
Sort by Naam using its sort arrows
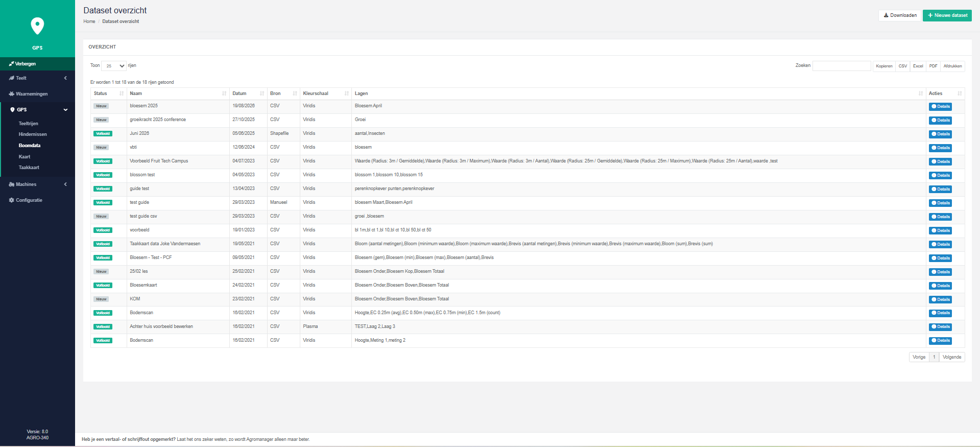[x=224, y=93]
